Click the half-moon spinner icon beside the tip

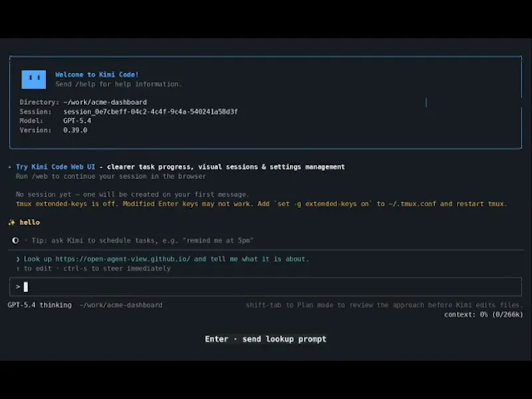[15, 240]
